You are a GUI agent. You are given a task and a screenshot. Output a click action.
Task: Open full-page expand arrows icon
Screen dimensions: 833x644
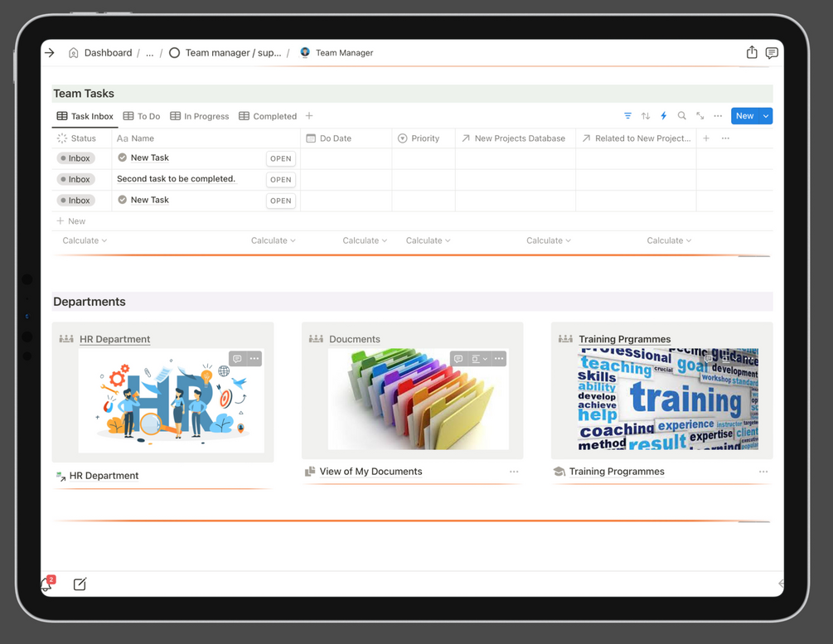tap(700, 116)
